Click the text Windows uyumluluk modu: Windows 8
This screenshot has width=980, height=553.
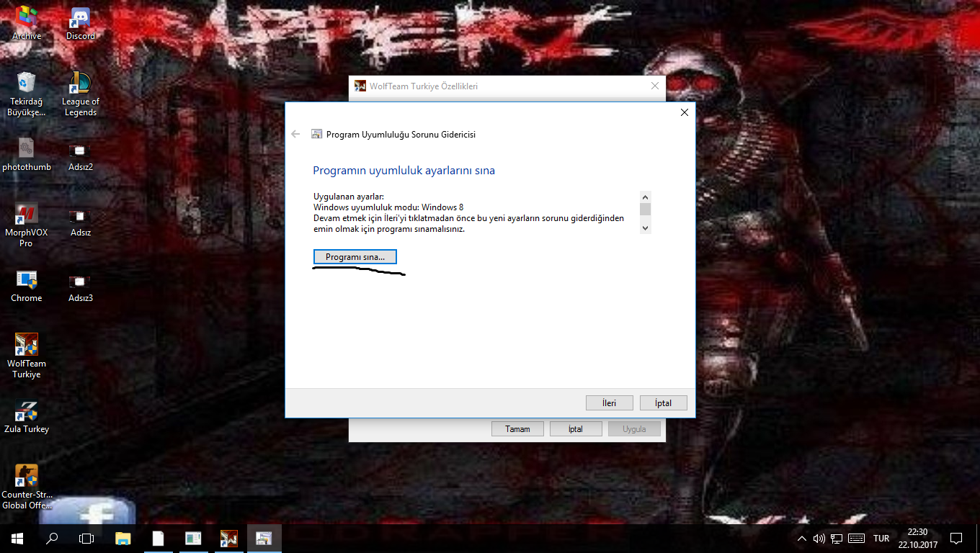pos(388,207)
